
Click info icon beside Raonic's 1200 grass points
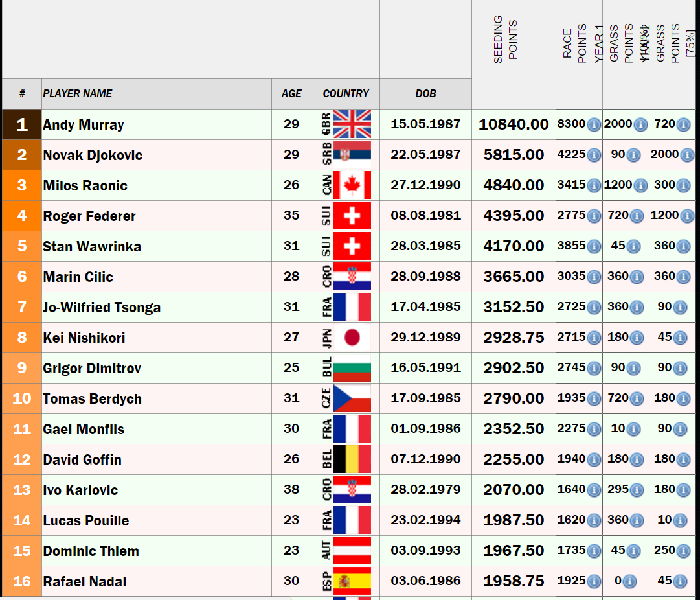coord(640,185)
